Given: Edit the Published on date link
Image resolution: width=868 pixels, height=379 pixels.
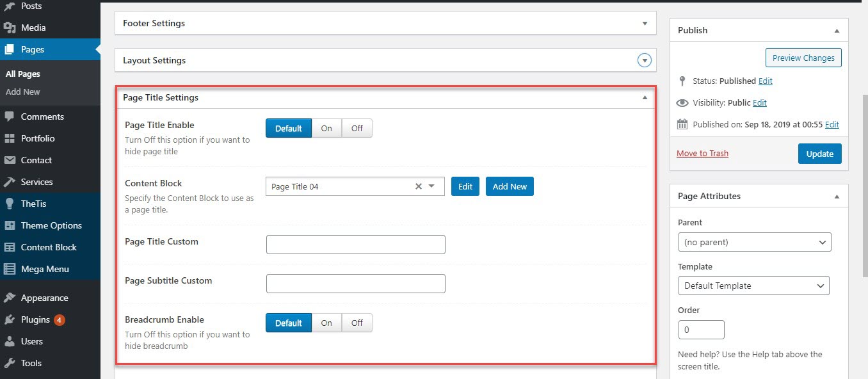Looking at the screenshot, I should coord(832,124).
